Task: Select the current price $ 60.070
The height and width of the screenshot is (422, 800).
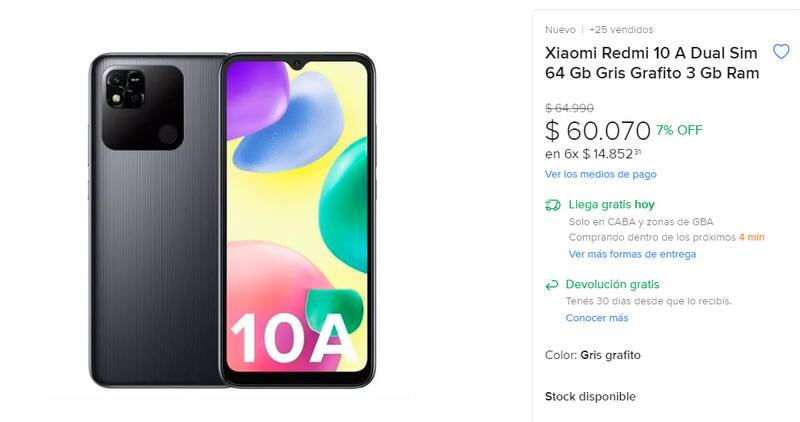Action: pos(597,130)
